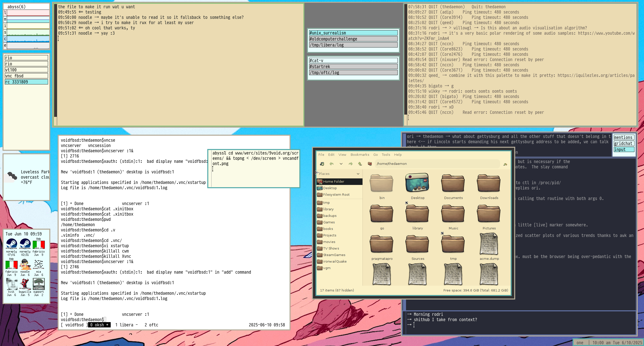The height and width of the screenshot is (346, 644).
Task: Select Home Folder in the Places sidebar
Action: coord(339,181)
